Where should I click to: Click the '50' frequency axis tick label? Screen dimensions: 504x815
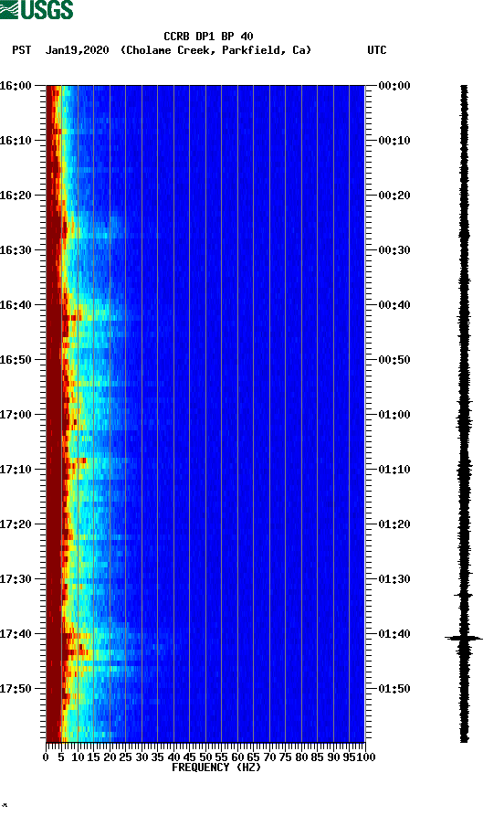[x=205, y=757]
